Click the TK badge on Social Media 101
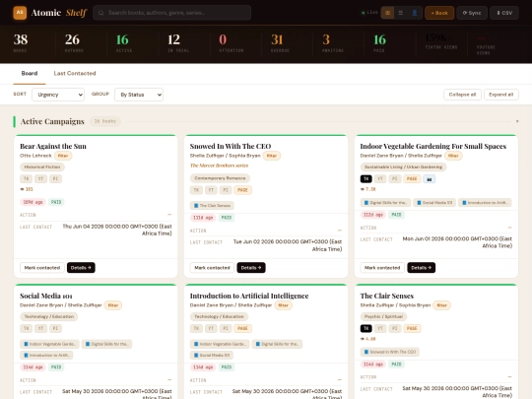532x399 pixels. coord(27,328)
